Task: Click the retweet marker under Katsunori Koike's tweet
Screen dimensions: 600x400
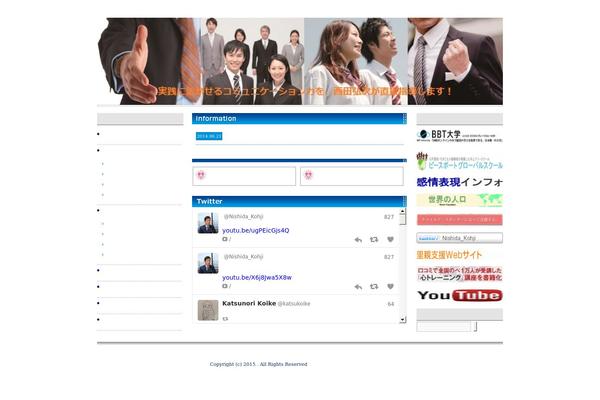Action: 225,318
